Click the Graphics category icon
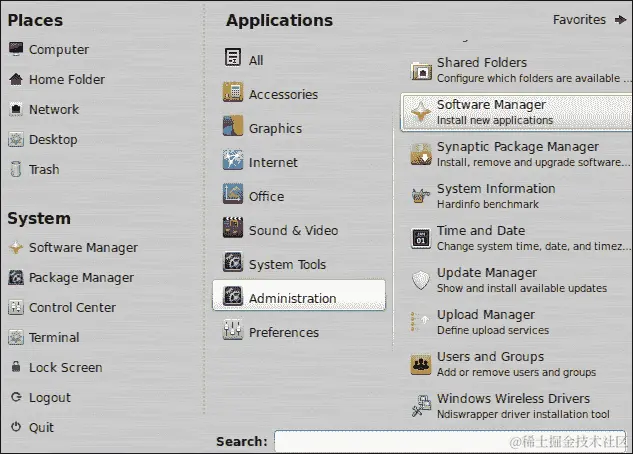 point(233,126)
